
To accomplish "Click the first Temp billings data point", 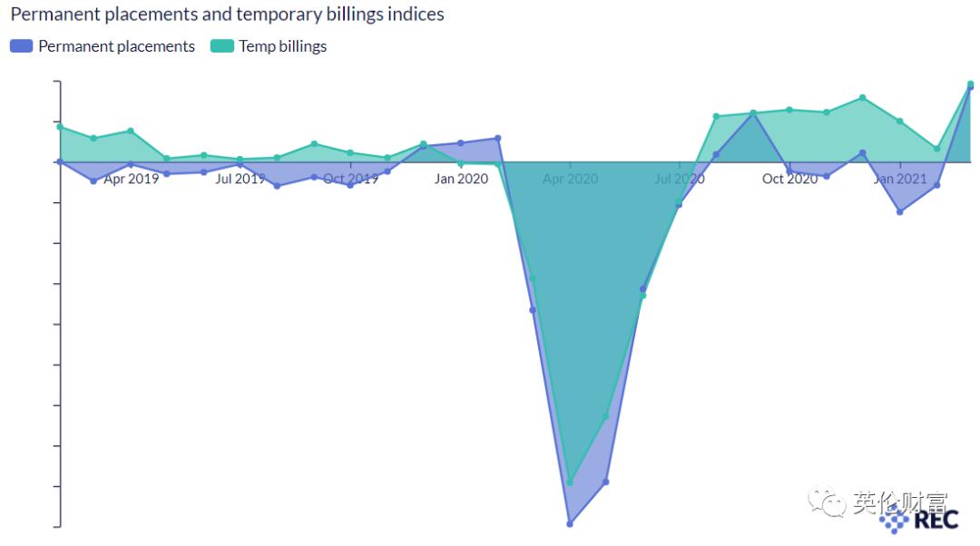I will tap(60, 127).
